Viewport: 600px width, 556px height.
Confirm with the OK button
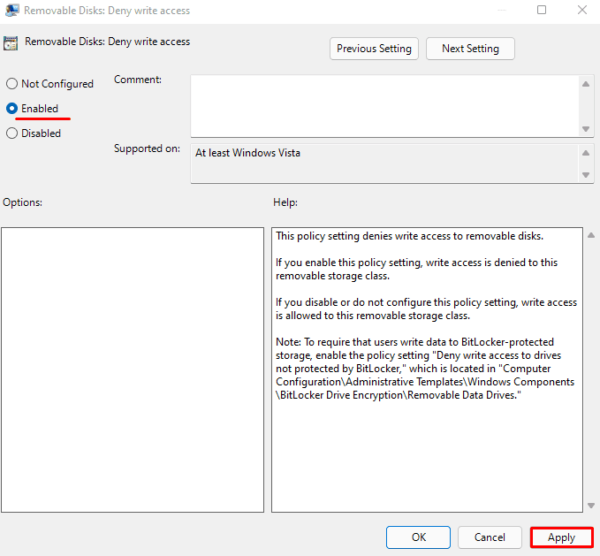pyautogui.click(x=418, y=537)
